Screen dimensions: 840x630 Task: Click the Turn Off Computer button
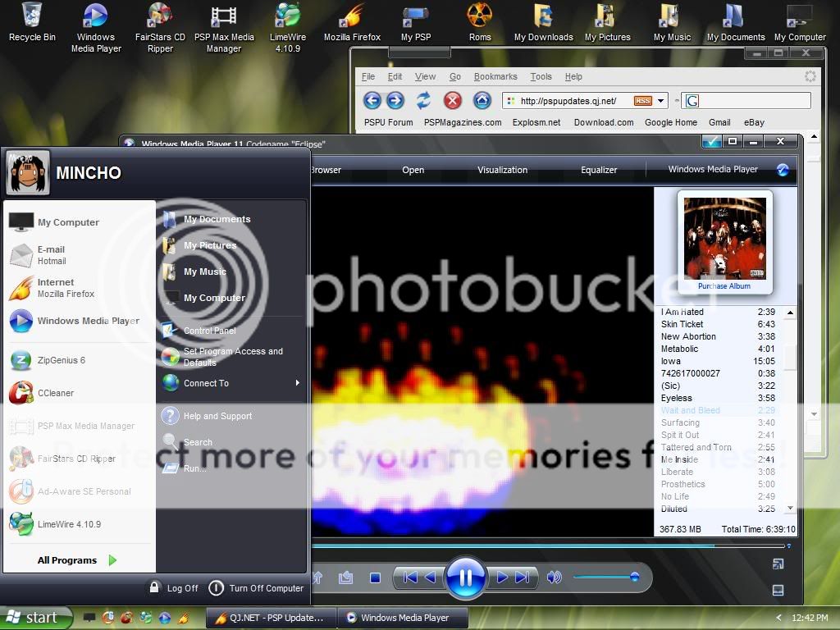point(257,588)
